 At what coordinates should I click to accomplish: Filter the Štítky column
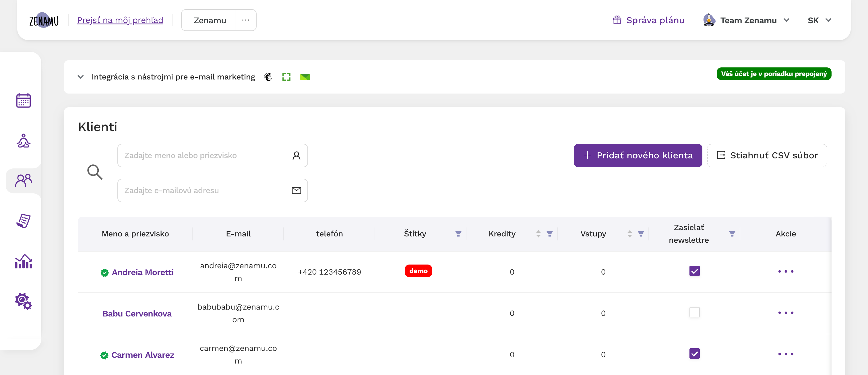click(458, 234)
